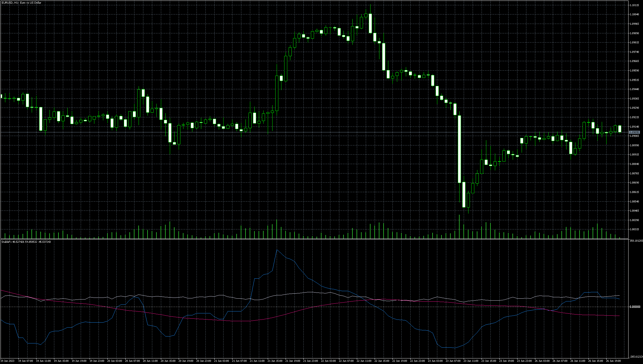The width and height of the screenshot is (643, 364).
Task: Click the 20 Jun 11:00 time label
Action: click(150, 361)
